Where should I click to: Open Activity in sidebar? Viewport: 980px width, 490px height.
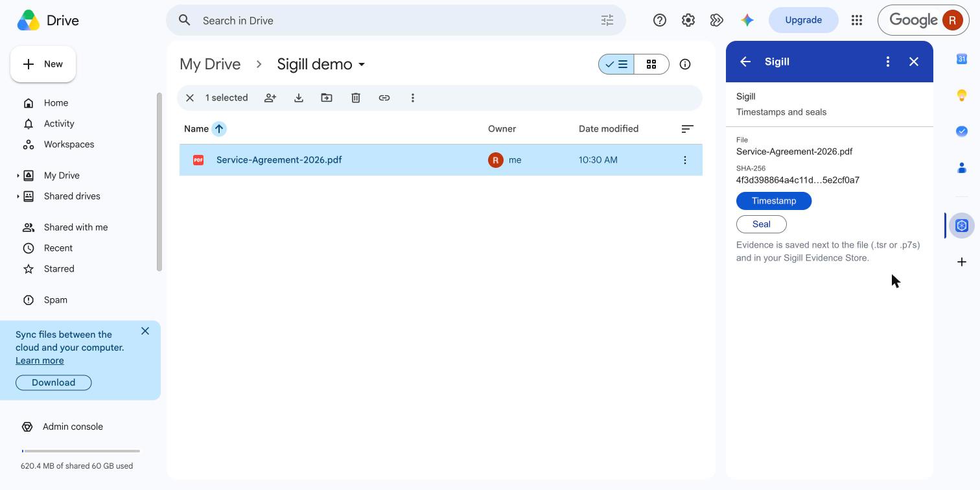[59, 124]
